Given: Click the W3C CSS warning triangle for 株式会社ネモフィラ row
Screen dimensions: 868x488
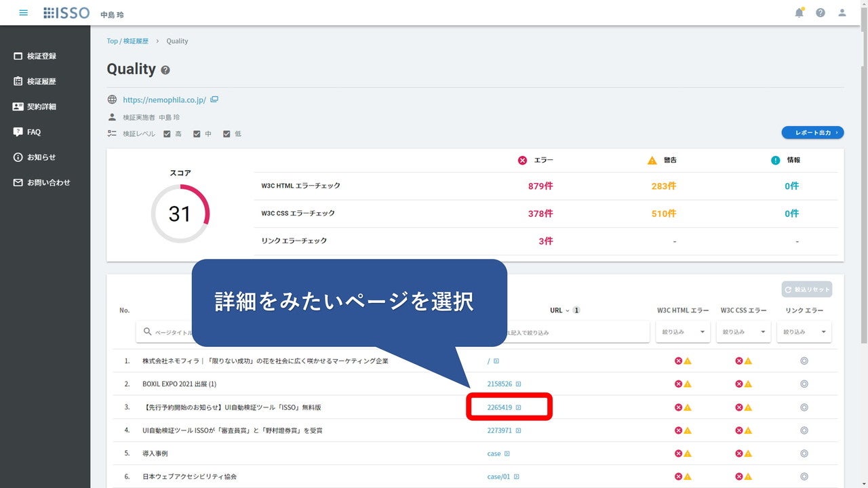Looking at the screenshot, I should 748,361.
